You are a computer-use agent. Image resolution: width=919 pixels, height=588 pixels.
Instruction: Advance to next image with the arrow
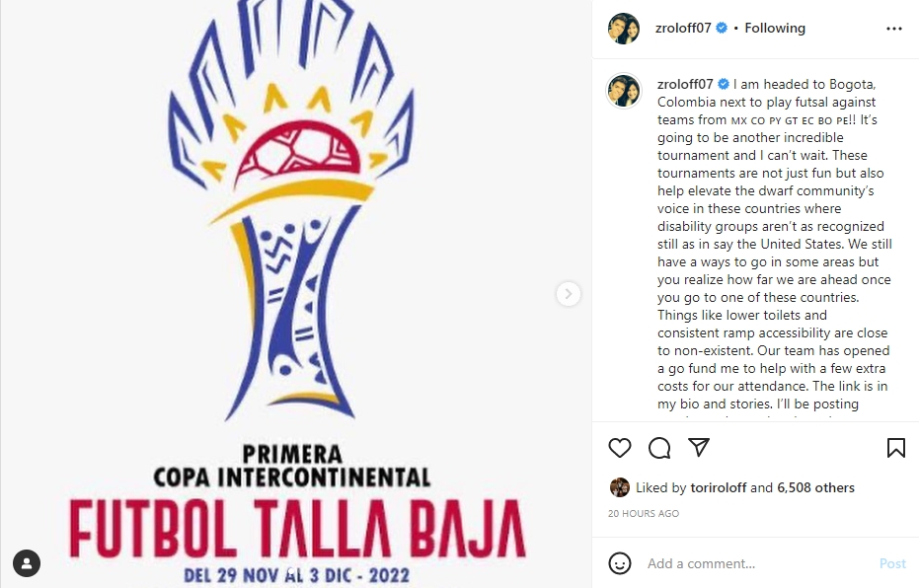[x=568, y=294]
